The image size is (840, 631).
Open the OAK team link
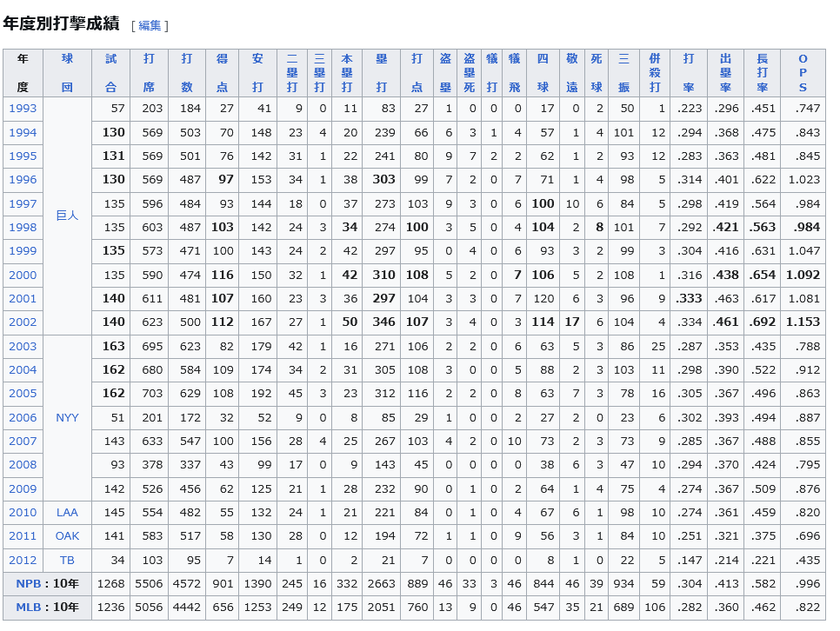click(x=67, y=536)
